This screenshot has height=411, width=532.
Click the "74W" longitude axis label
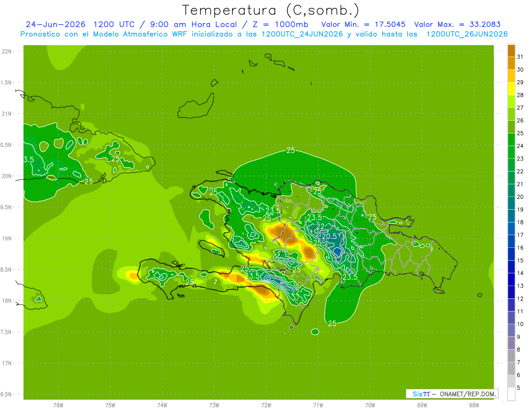(162, 405)
